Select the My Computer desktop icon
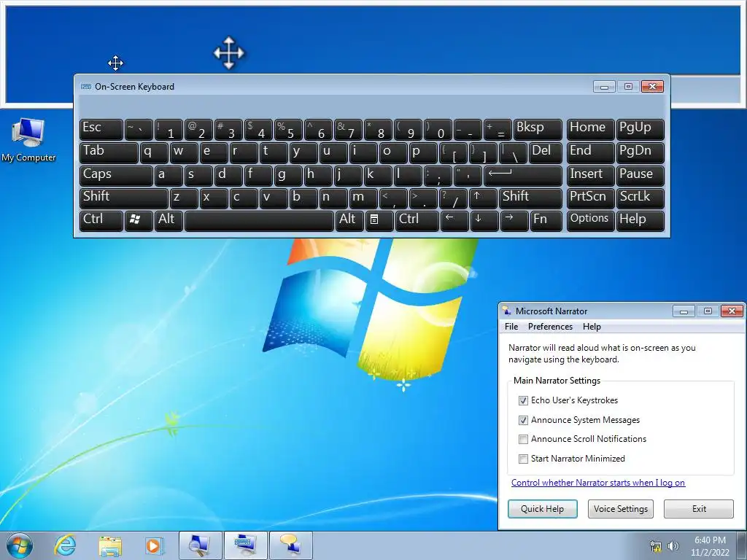This screenshot has width=747, height=560. pos(28,140)
